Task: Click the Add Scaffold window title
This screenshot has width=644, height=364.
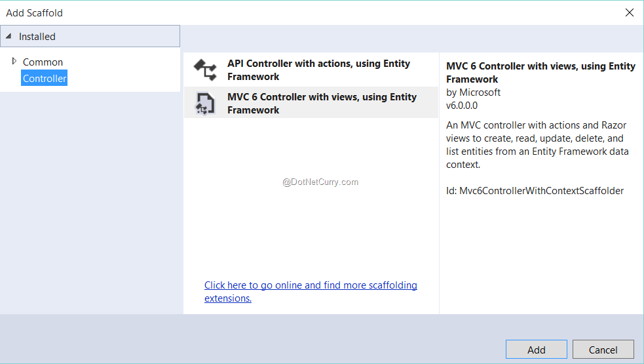Action: pos(35,13)
